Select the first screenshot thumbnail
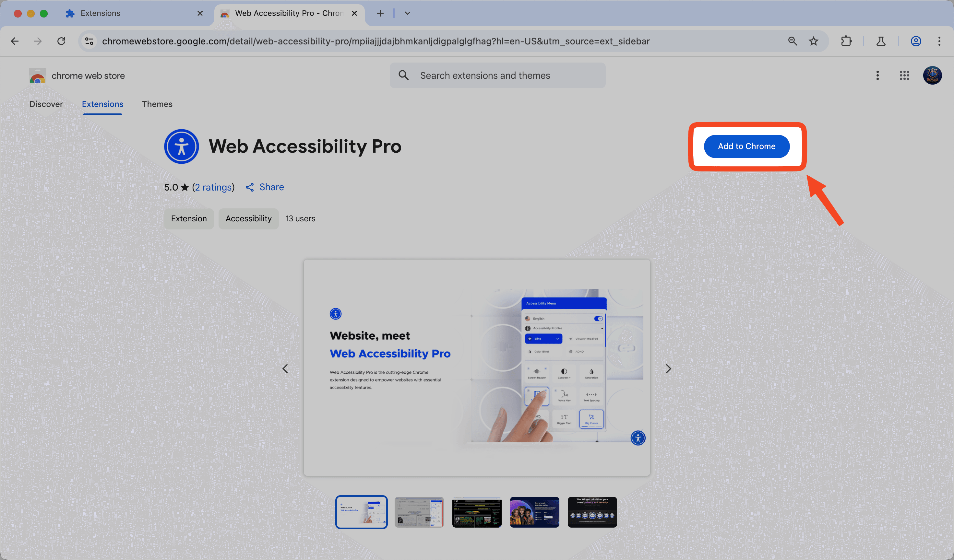The height and width of the screenshot is (560, 954). (362, 512)
